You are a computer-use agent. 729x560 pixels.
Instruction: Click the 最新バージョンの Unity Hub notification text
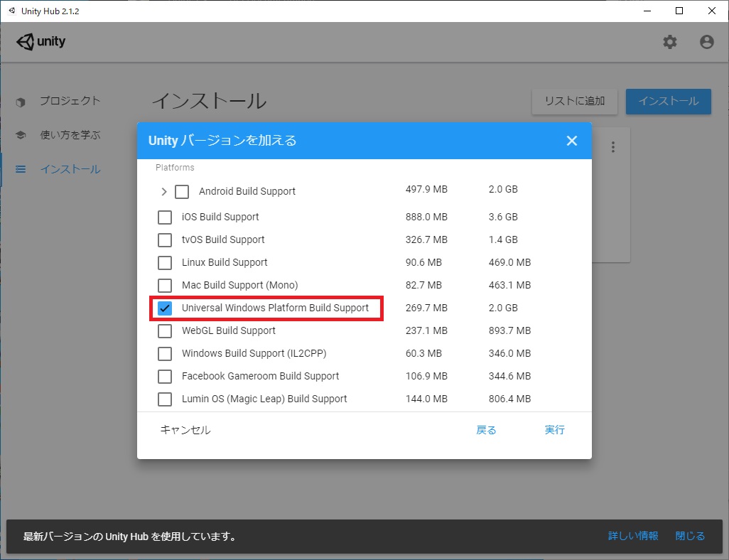(x=130, y=537)
